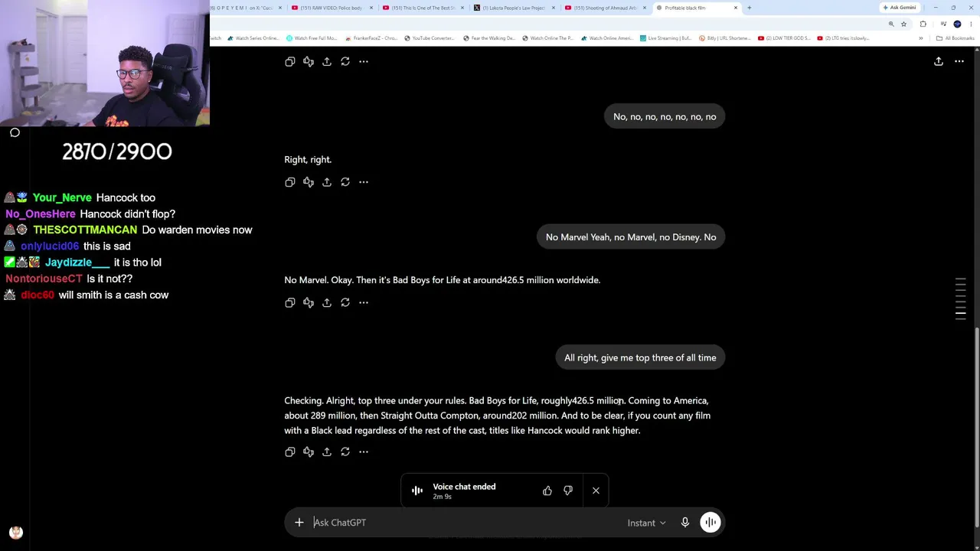Image resolution: width=980 pixels, height=551 pixels.
Task: Dismiss the 'Voice chat ended' banner
Action: coord(596,491)
